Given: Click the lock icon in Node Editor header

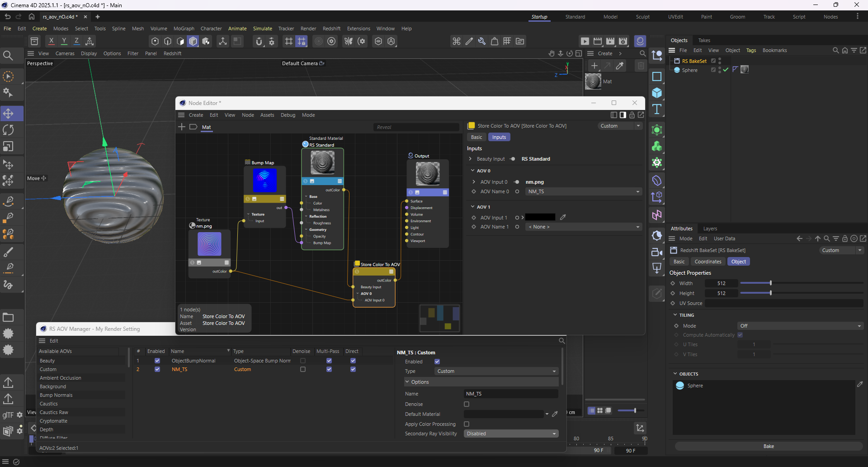Looking at the screenshot, I should 632,115.
